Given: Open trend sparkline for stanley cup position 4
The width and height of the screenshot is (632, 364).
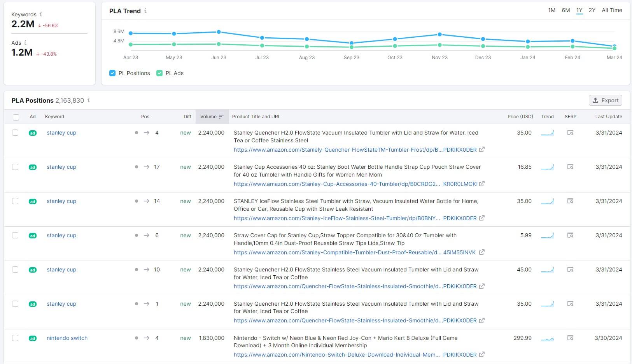Looking at the screenshot, I should (547, 133).
